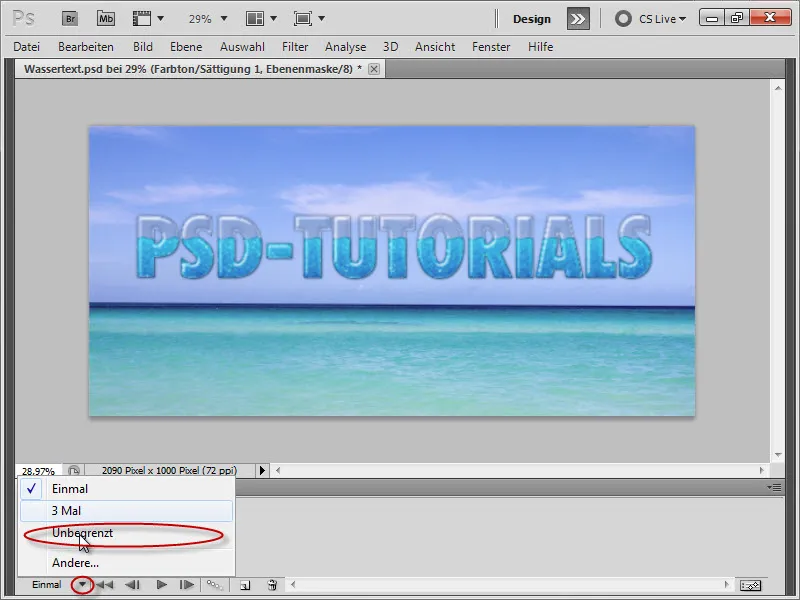
Task: Open the Bearbeiten menu
Action: 86,47
